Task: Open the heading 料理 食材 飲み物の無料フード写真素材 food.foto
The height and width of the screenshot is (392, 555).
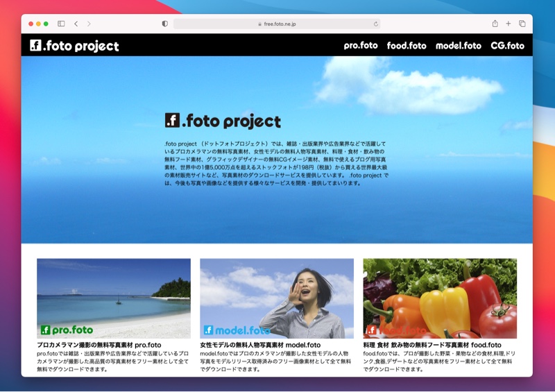Action: click(x=432, y=345)
